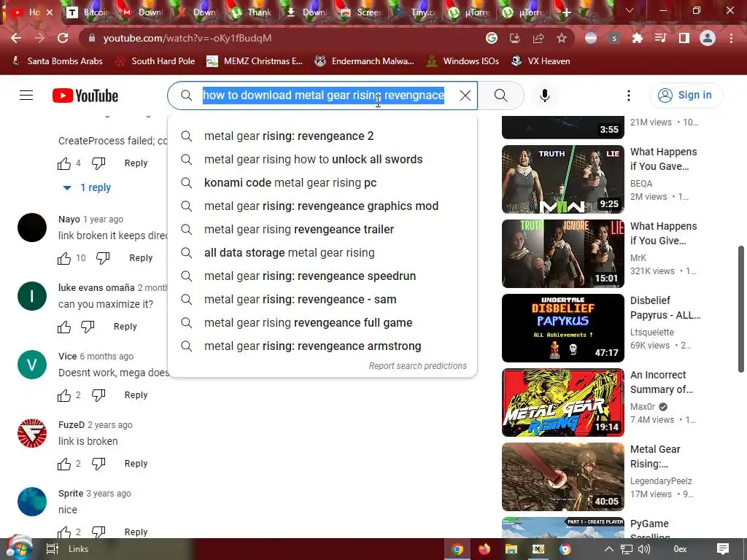Open Firefox from the taskbar
The image size is (747, 560).
(484, 549)
